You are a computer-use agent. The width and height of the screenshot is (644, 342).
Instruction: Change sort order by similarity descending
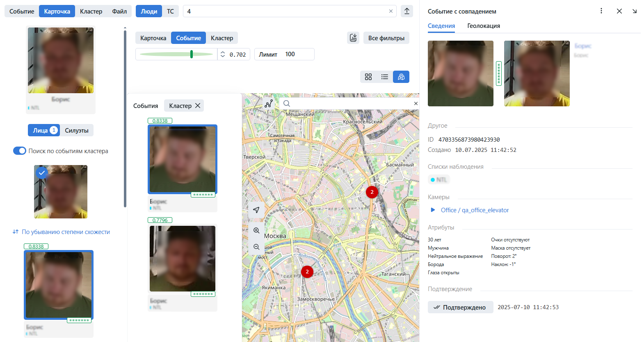click(62, 232)
